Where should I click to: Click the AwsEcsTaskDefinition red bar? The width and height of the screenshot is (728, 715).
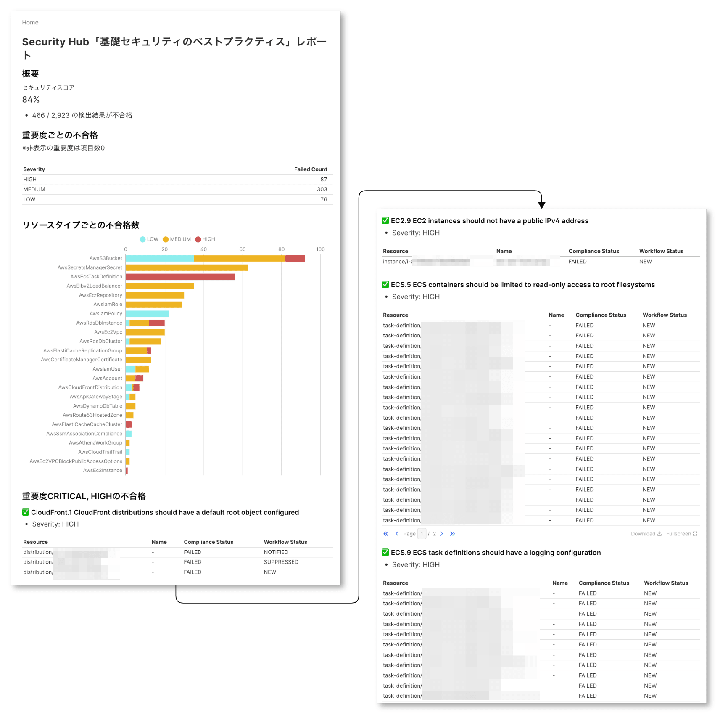(x=180, y=277)
